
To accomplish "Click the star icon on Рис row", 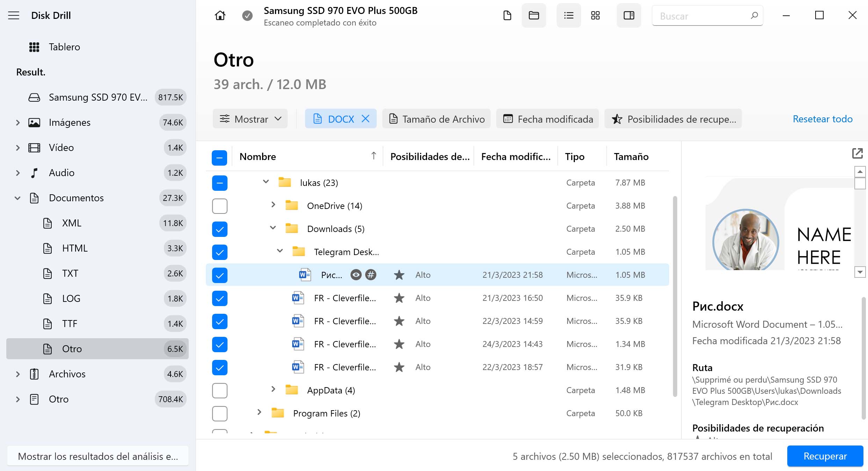I will pyautogui.click(x=399, y=275).
